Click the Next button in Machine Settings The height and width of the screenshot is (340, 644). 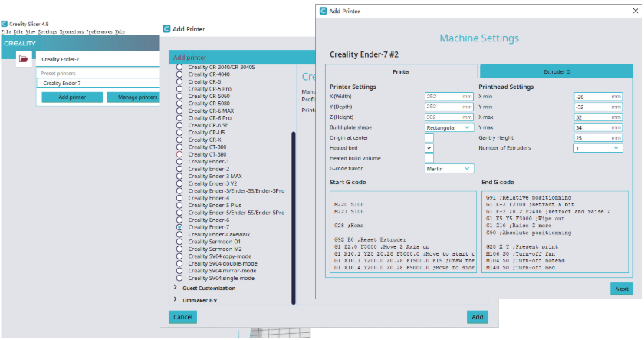[622, 289]
